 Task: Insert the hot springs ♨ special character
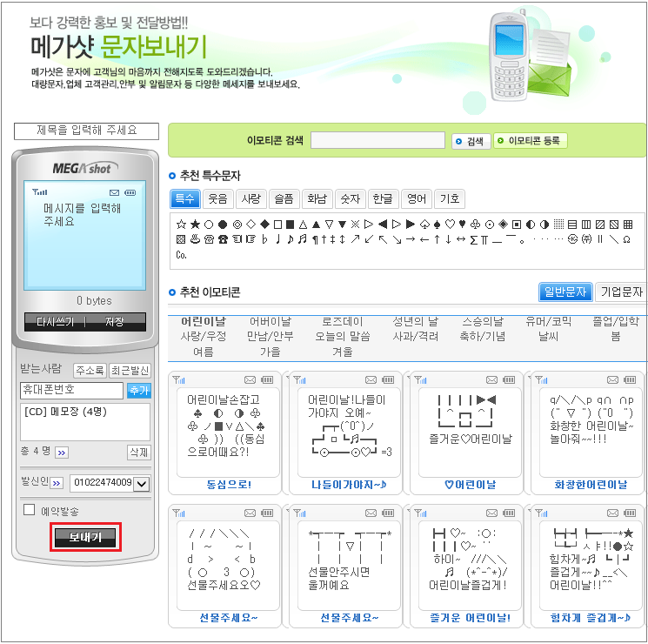(195, 239)
